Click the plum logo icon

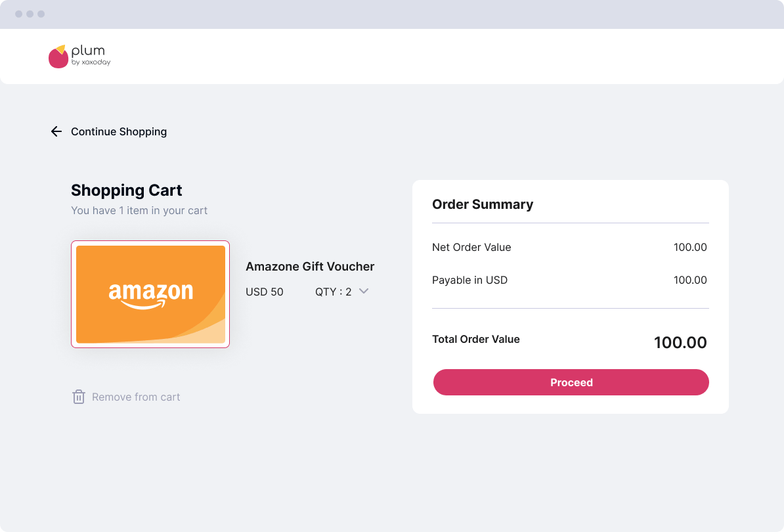click(x=58, y=56)
